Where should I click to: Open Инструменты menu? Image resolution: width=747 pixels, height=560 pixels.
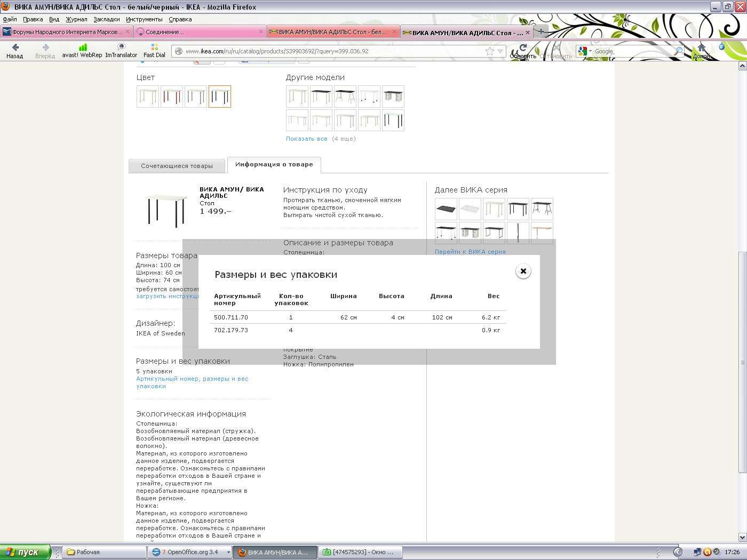144,19
